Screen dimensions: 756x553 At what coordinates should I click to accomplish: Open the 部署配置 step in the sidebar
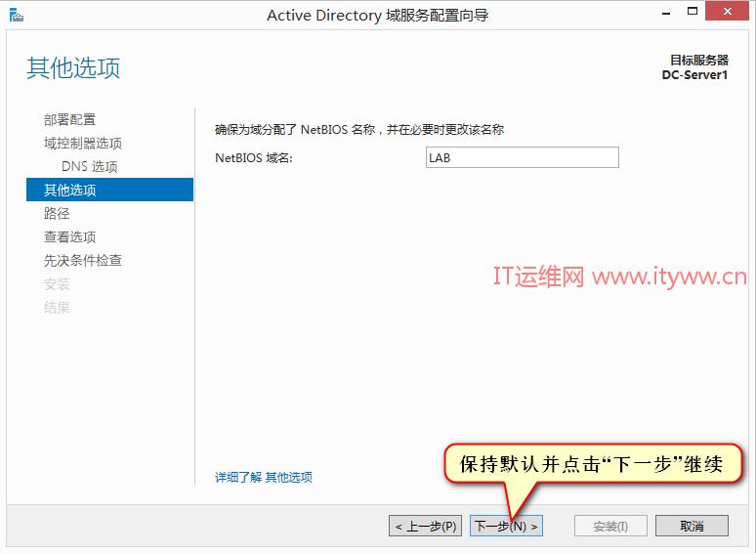pyautogui.click(x=70, y=119)
